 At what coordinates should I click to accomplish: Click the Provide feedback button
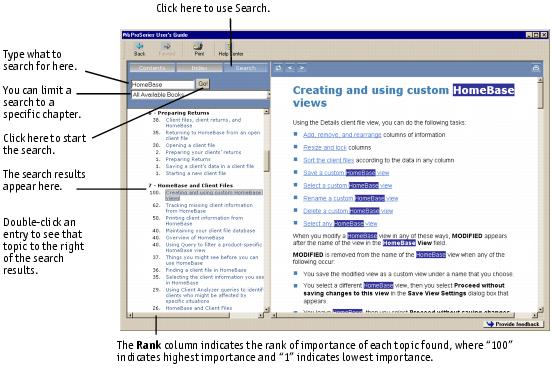[514, 324]
